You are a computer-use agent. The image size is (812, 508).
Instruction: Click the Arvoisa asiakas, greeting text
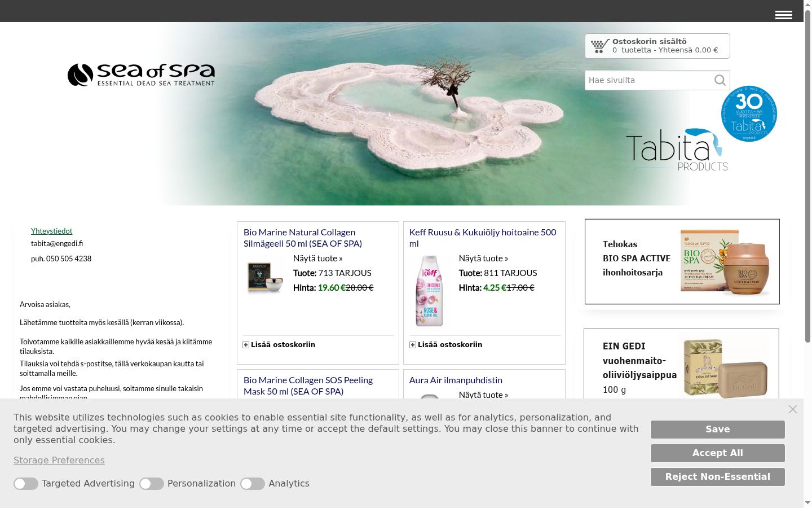click(x=45, y=305)
